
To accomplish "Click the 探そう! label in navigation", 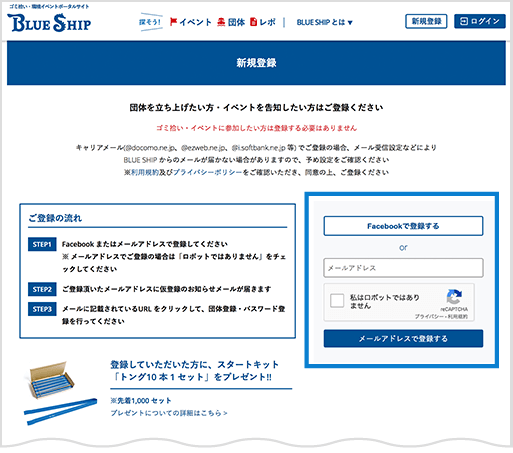I will (x=150, y=22).
